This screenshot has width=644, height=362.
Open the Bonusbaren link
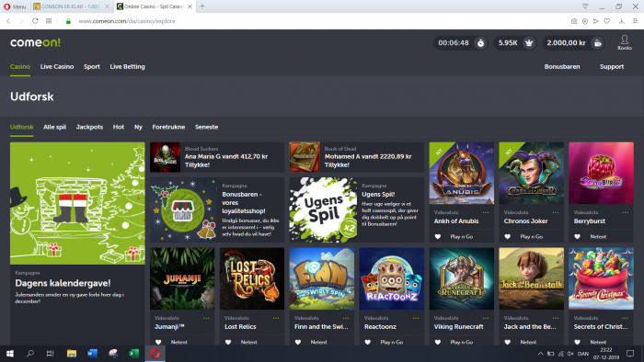point(562,66)
